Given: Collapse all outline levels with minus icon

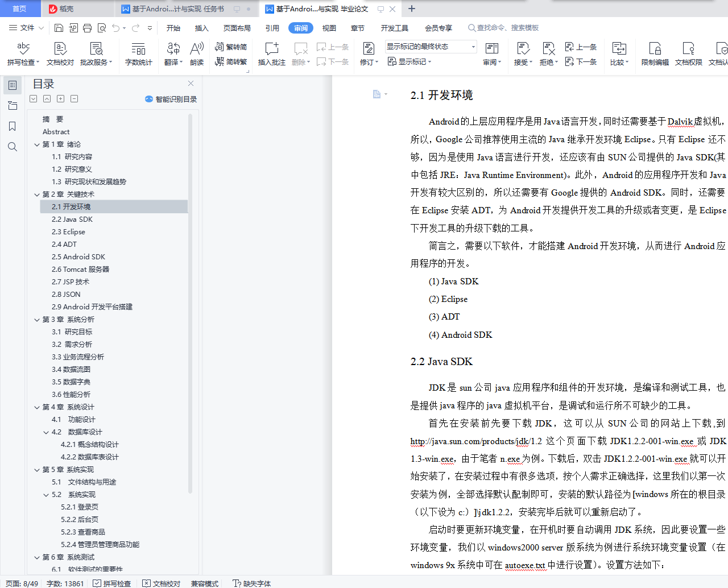Looking at the screenshot, I should coord(74,98).
